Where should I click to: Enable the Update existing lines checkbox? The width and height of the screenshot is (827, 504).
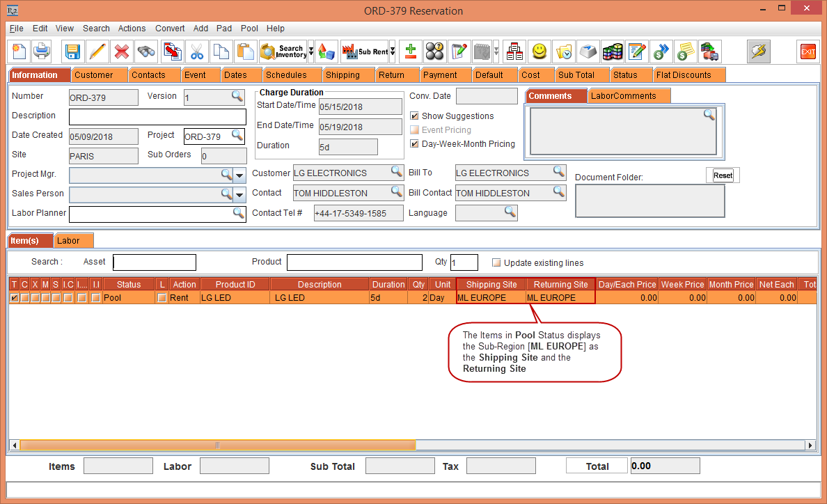pos(496,263)
